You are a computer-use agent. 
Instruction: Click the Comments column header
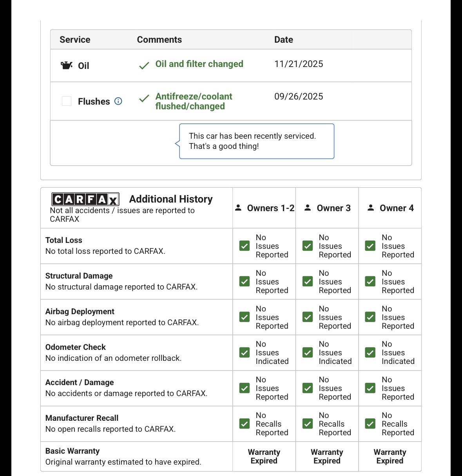coord(159,40)
